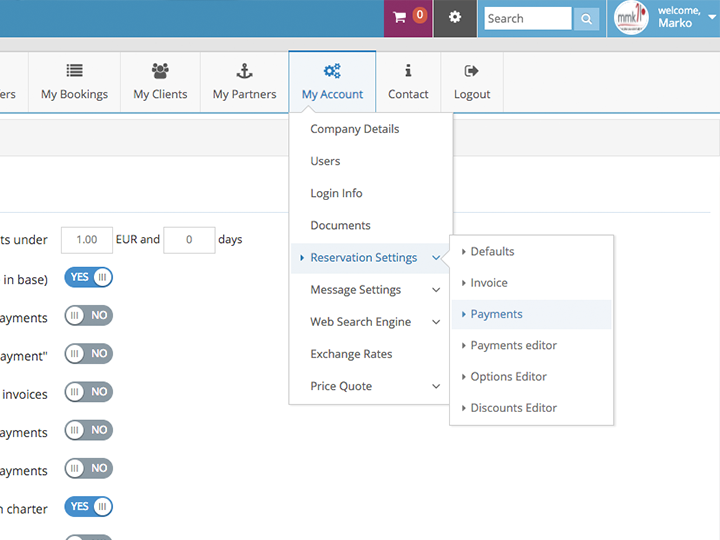
Task: Go to the Contact tab label
Action: (x=408, y=94)
